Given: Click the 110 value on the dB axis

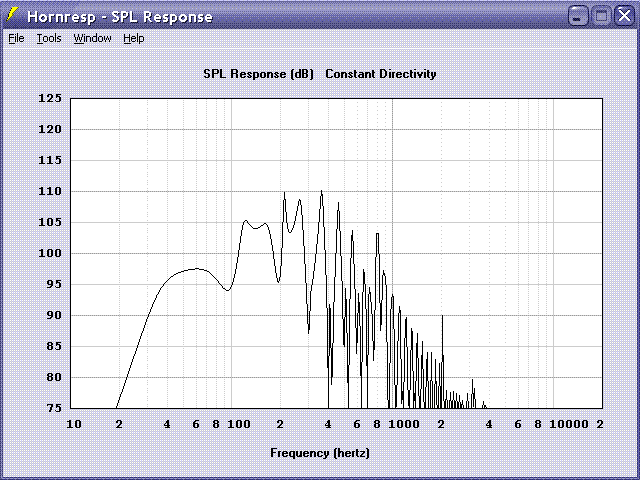Looking at the screenshot, I should click(x=50, y=191).
